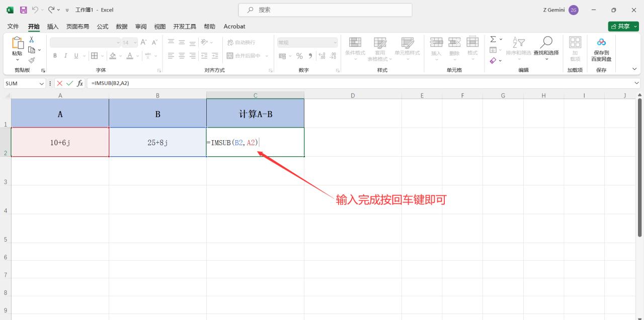Switch to the 页面布局 tab
644x320 pixels.
click(x=77, y=27)
